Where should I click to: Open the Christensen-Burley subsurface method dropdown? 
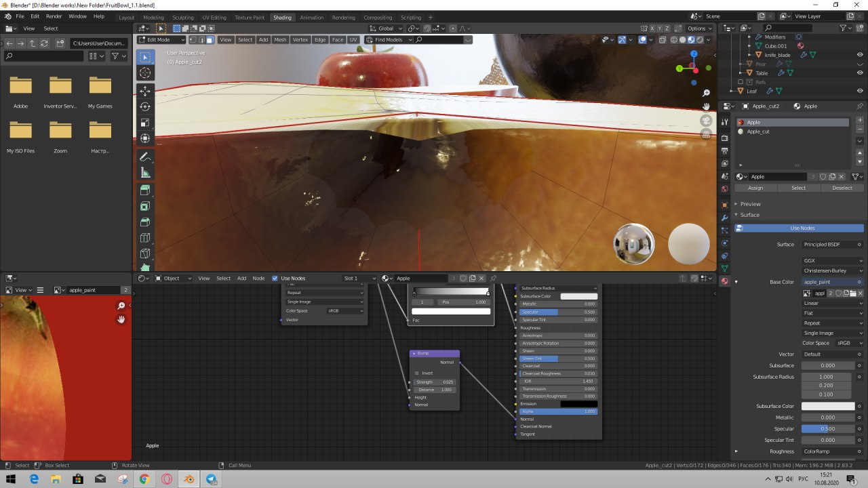pos(833,270)
